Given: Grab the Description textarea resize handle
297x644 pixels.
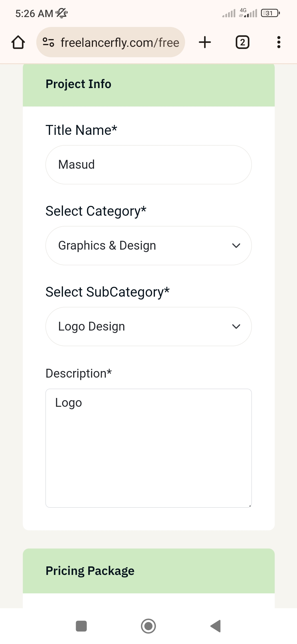Looking at the screenshot, I should (250, 506).
